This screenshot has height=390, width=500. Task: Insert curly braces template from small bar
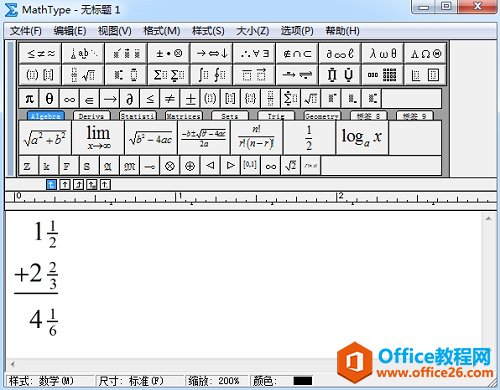(250, 99)
